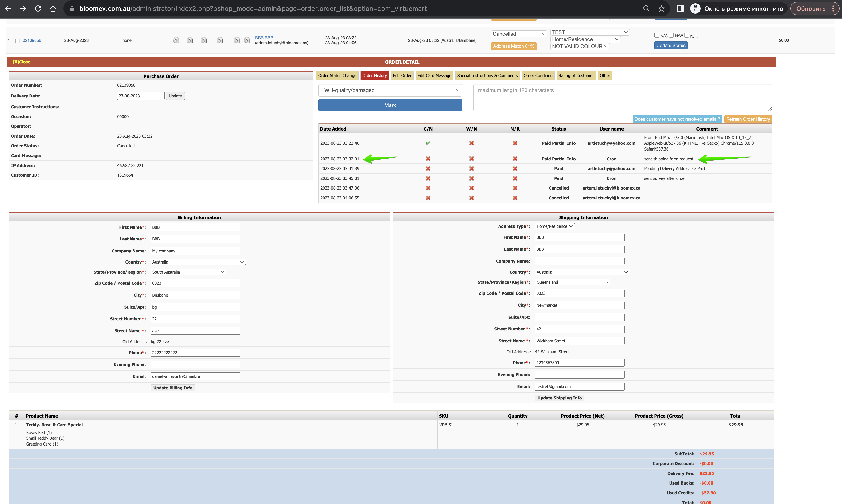Open shipping State dropdown showing Queensland
The width and height of the screenshot is (842, 504).
[x=572, y=282]
